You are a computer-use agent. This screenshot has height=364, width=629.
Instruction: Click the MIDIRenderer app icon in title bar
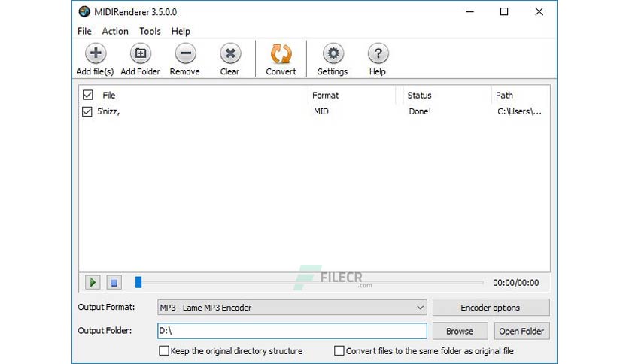click(x=84, y=11)
